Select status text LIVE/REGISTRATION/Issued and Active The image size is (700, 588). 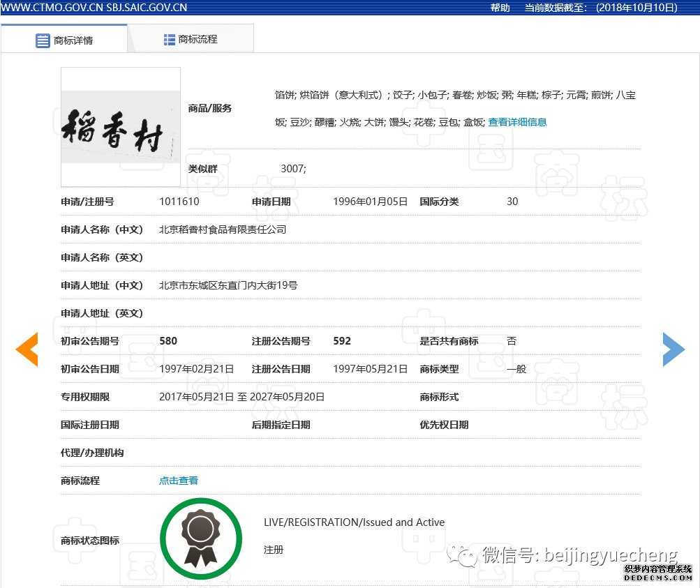tap(354, 522)
